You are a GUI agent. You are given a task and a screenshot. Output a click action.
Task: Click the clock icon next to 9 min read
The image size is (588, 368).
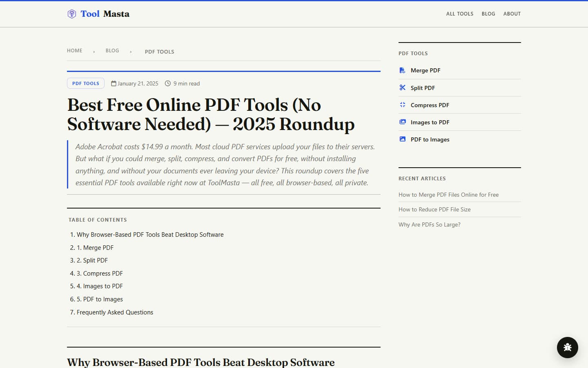(168, 83)
